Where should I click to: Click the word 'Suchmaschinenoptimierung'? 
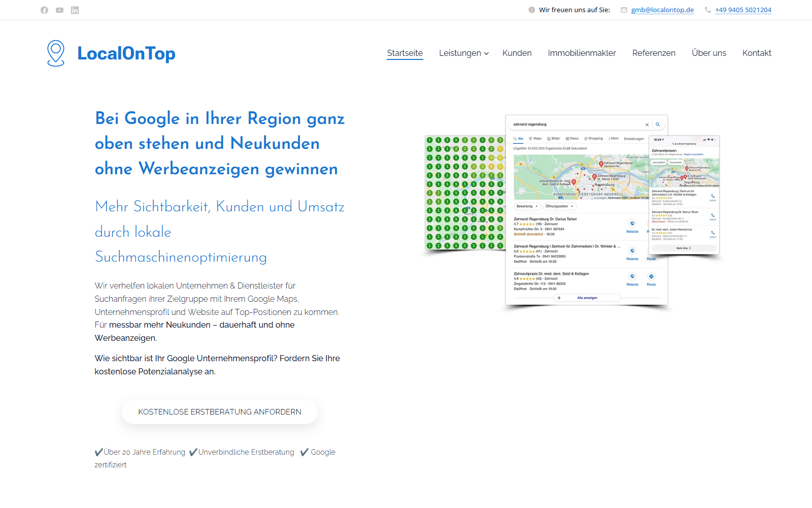click(x=181, y=257)
